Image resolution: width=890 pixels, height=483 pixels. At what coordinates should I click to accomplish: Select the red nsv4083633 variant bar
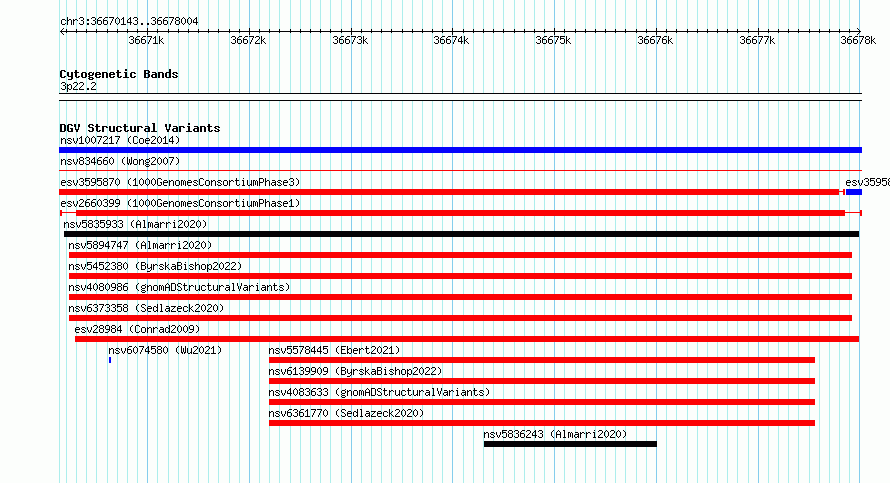(542, 402)
